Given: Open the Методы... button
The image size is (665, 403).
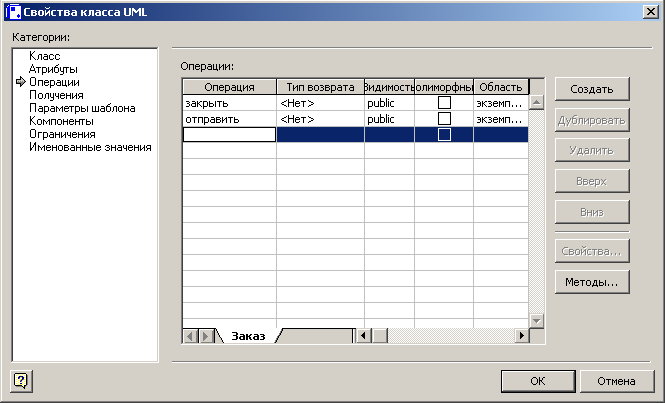Looking at the screenshot, I should tap(592, 282).
